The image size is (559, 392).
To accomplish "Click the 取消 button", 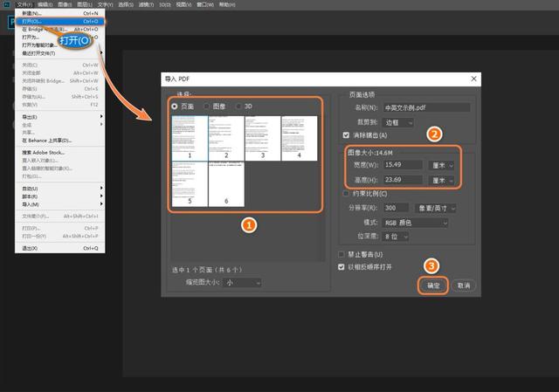I will 463,285.
